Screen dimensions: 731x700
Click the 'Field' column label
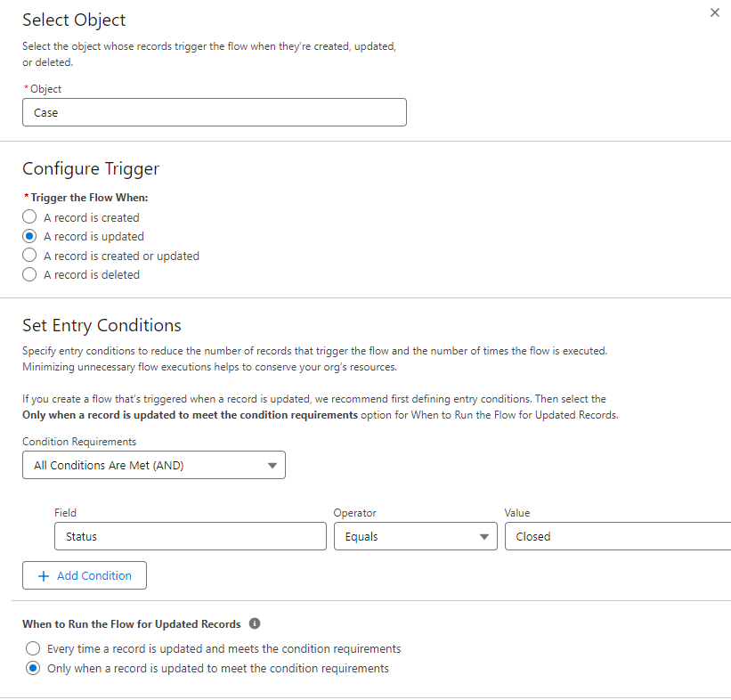[x=65, y=513]
